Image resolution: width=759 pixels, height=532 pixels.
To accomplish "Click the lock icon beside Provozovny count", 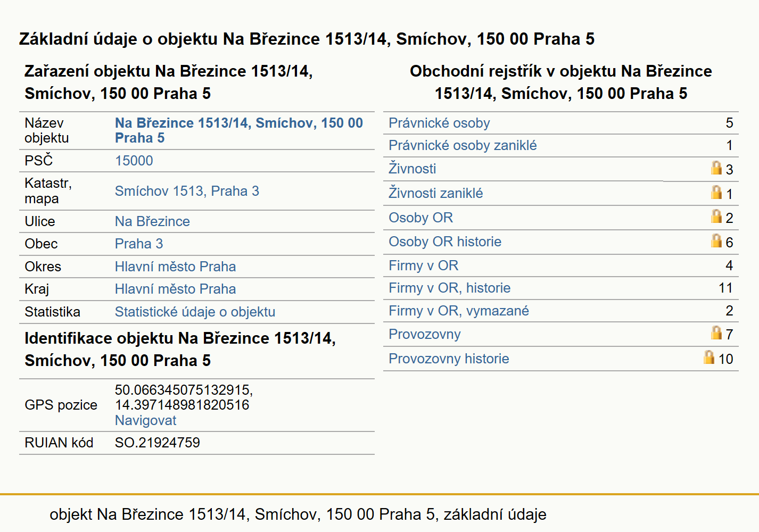I will click(716, 332).
